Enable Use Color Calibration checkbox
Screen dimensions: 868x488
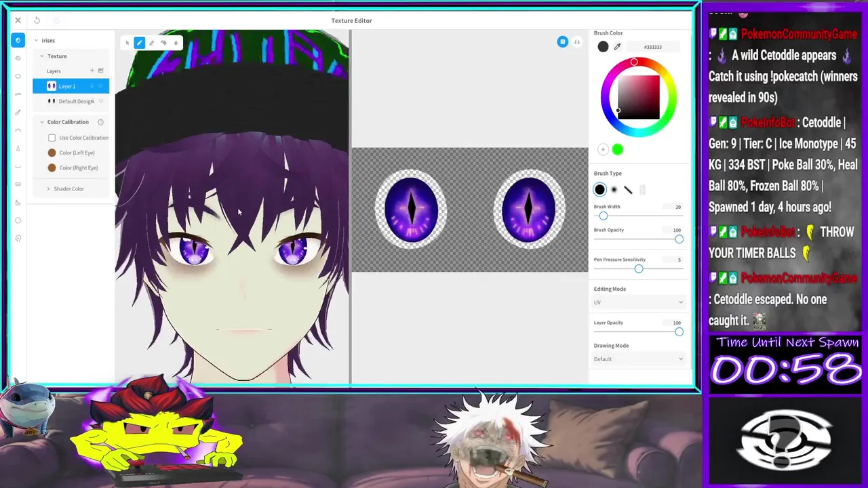52,138
